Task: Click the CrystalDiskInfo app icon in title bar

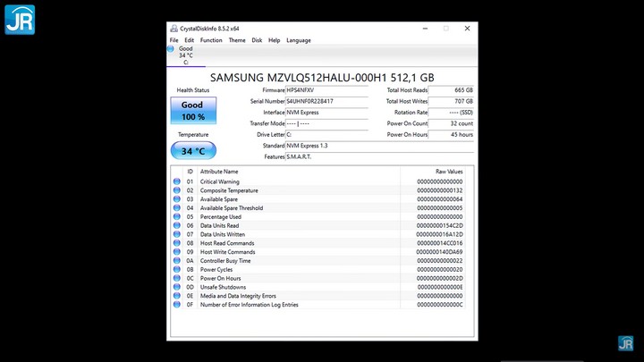Action: [x=174, y=29]
